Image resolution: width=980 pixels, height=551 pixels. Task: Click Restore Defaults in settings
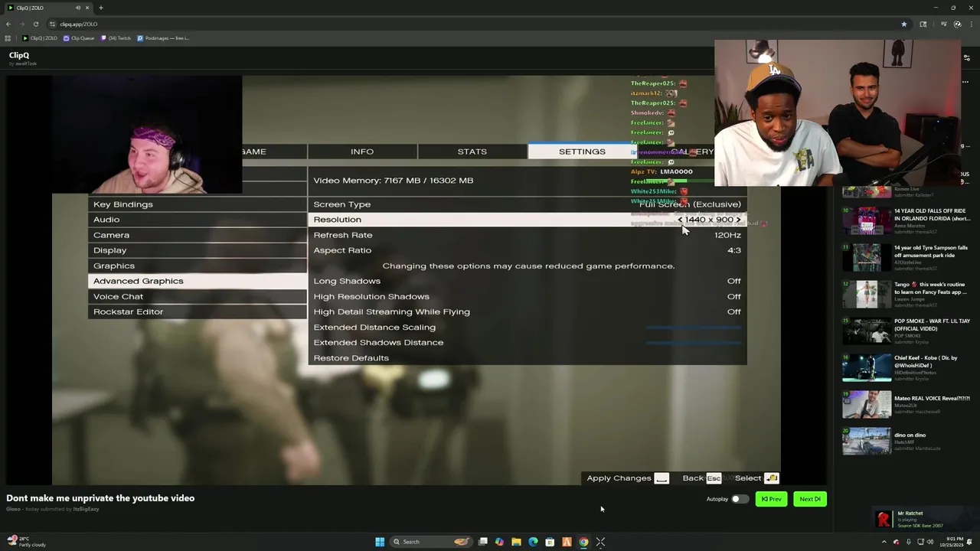coord(528,357)
